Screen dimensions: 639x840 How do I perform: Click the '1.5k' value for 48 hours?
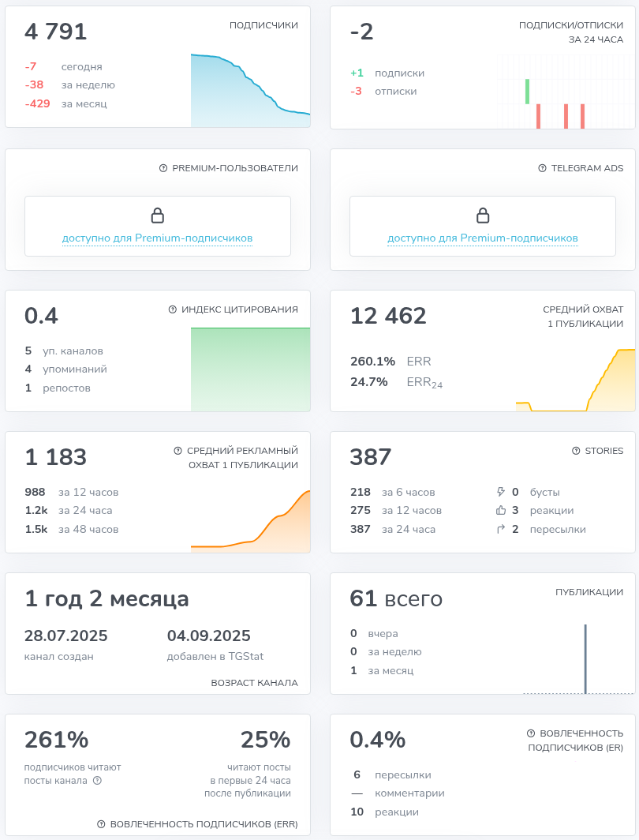point(36,529)
